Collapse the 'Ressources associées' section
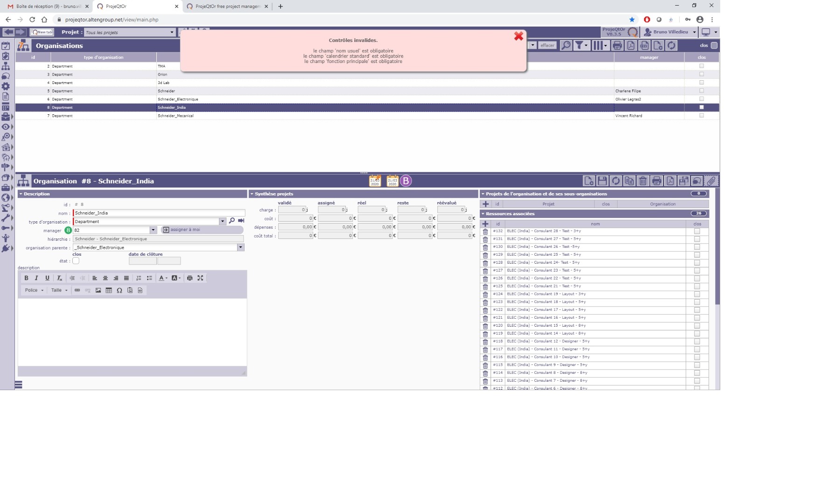 tap(483, 214)
